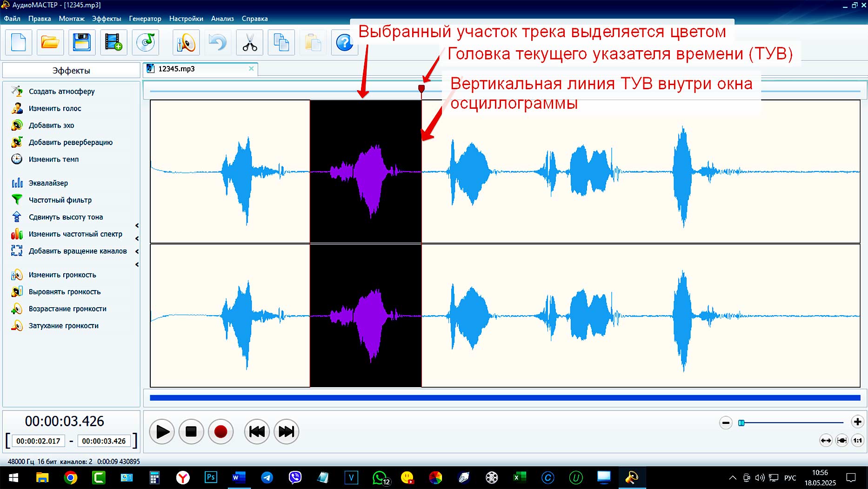Viewport: 868px width, 489px height.
Task: Open the Монтаж menu
Action: coord(72,19)
